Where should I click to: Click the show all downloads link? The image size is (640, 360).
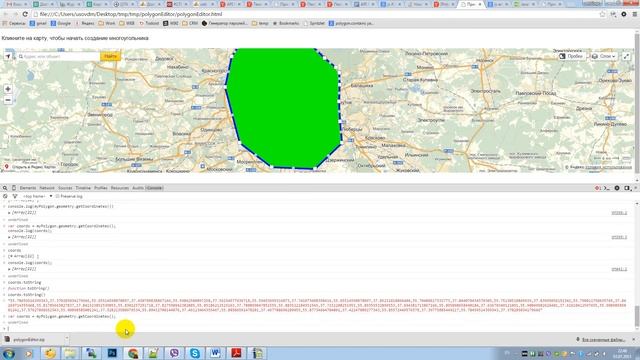click(x=603, y=340)
